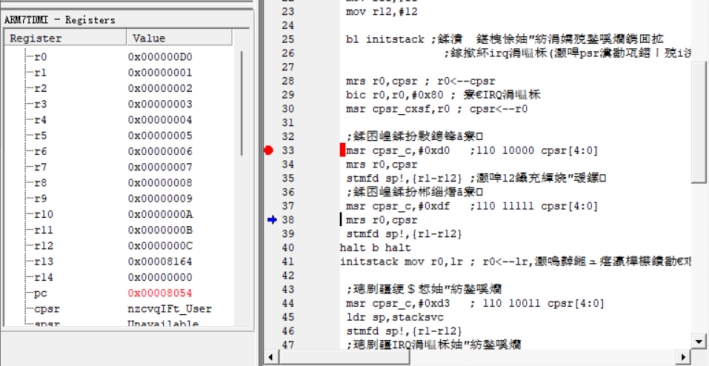
Task: Click the horizontal scrollbar's left arrow
Action: pos(270,357)
